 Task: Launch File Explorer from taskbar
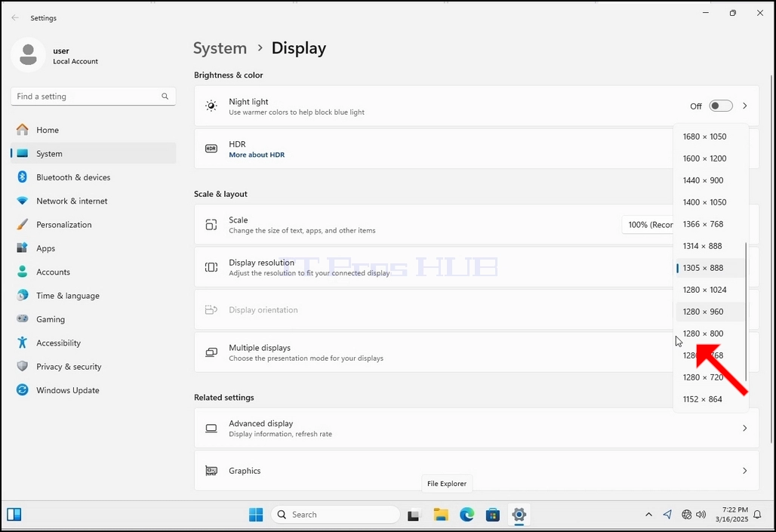440,515
